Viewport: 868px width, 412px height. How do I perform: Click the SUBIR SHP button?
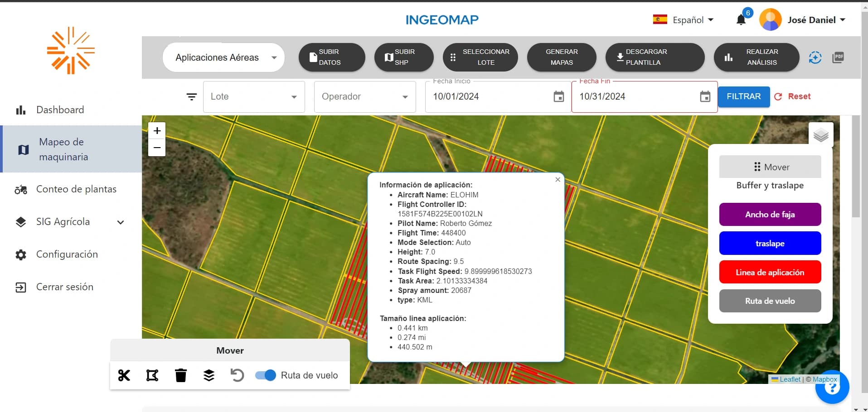pyautogui.click(x=404, y=57)
